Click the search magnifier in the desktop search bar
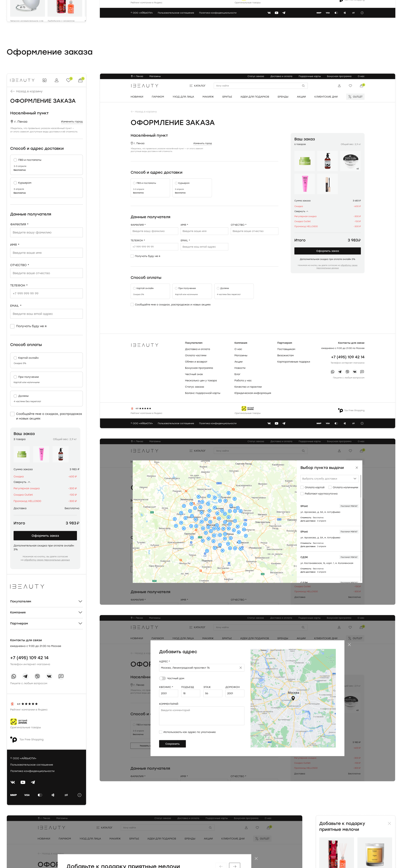Screen dimensions: 407x868 pos(303,86)
